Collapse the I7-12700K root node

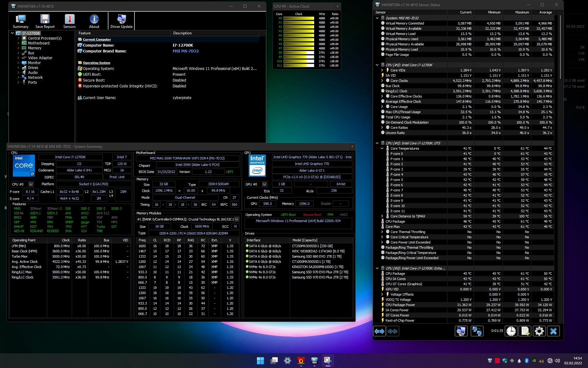(12, 33)
